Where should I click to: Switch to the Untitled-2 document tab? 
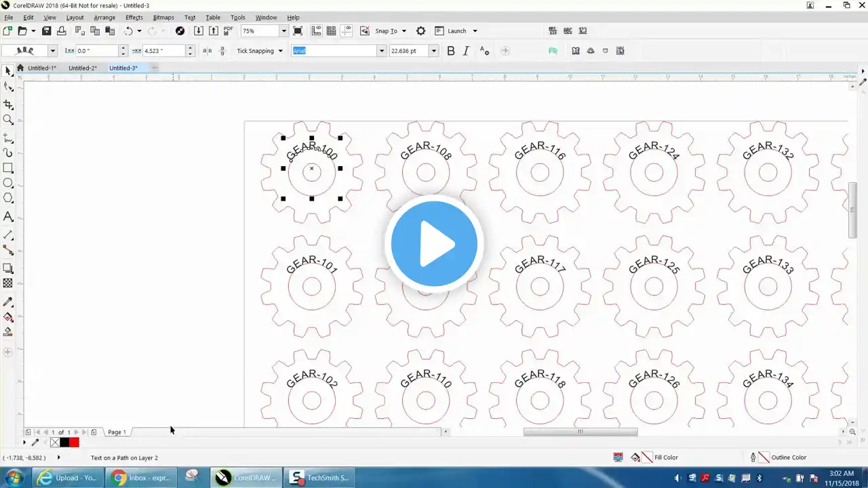tap(82, 68)
